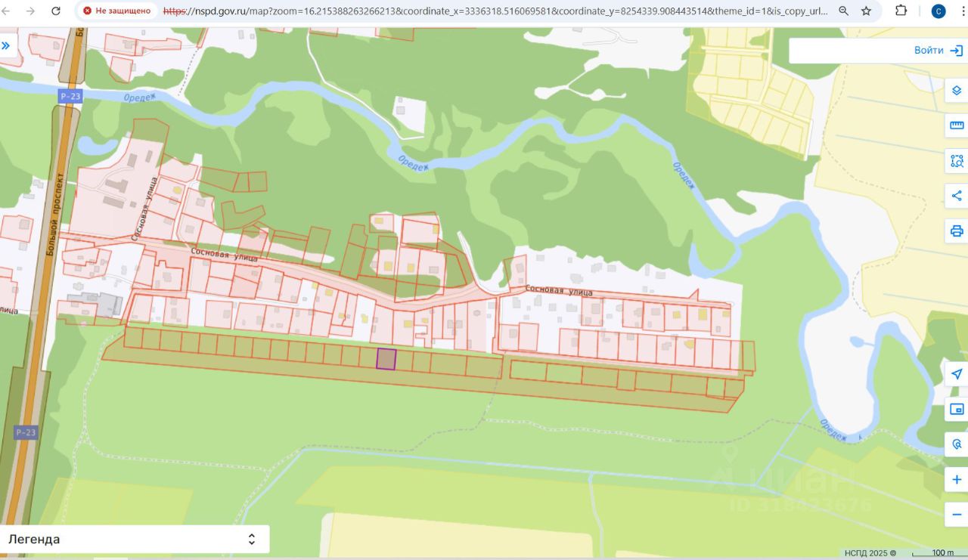
Task: Click the share map icon
Action: (x=957, y=196)
